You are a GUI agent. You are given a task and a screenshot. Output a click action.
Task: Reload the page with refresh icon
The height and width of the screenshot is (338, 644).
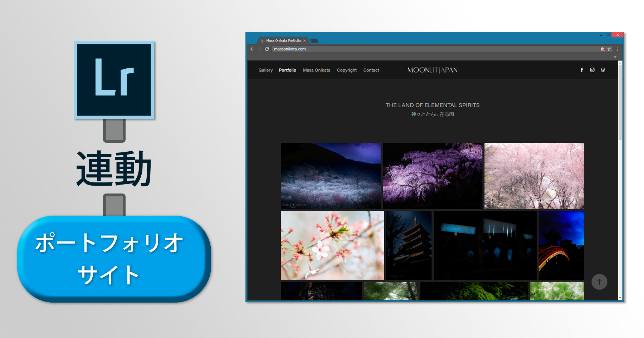[x=267, y=49]
